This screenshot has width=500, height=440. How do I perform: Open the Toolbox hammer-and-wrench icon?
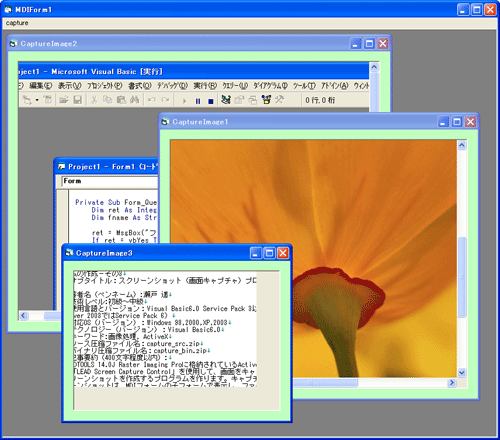click(279, 99)
